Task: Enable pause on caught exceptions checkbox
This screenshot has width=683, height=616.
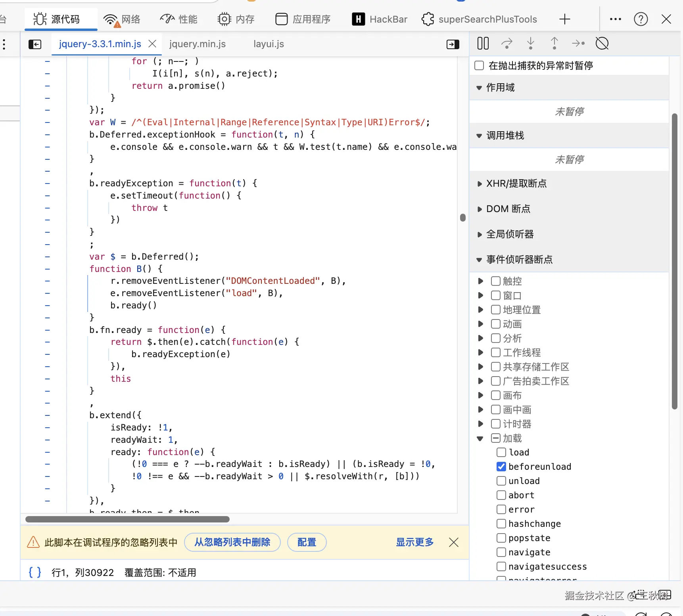Action: pyautogui.click(x=479, y=65)
